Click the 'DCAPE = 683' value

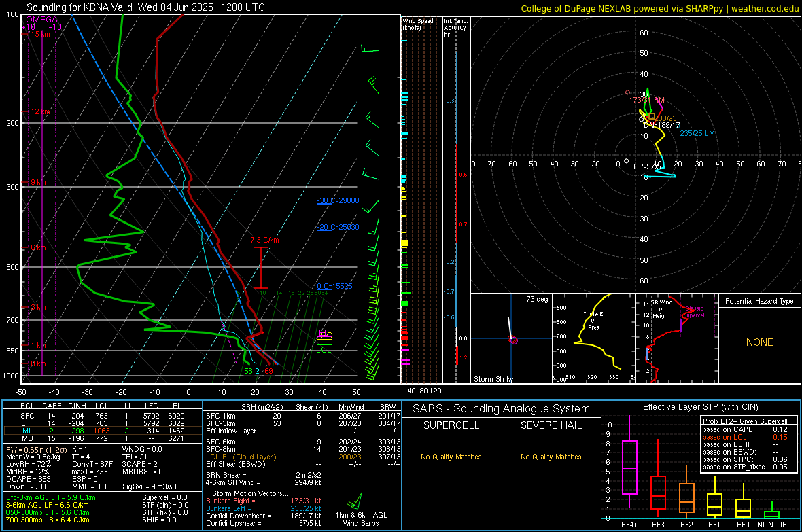(29, 479)
